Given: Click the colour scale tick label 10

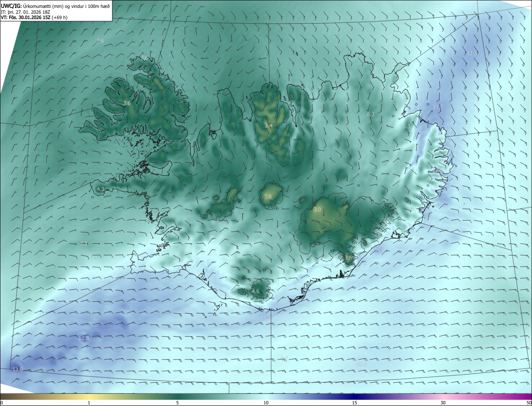Looking at the screenshot, I should (x=266, y=403).
